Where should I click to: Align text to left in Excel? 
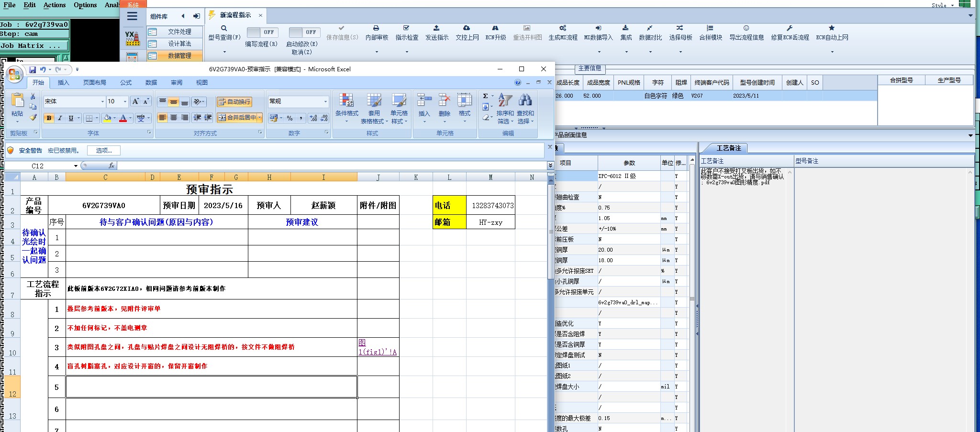(x=163, y=118)
